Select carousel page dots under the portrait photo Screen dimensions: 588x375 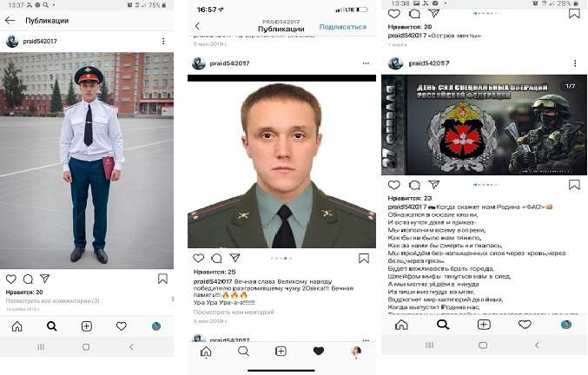coord(281,258)
